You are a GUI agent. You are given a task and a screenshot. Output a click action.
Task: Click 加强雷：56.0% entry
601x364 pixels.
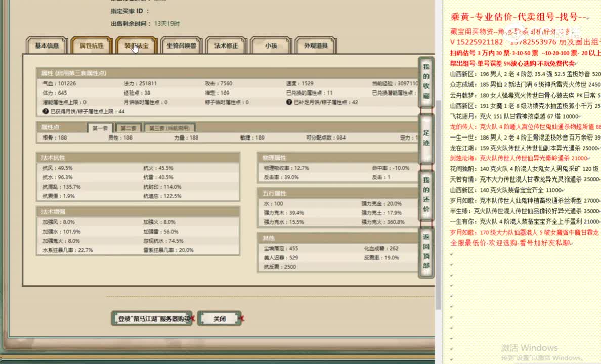coord(162,232)
